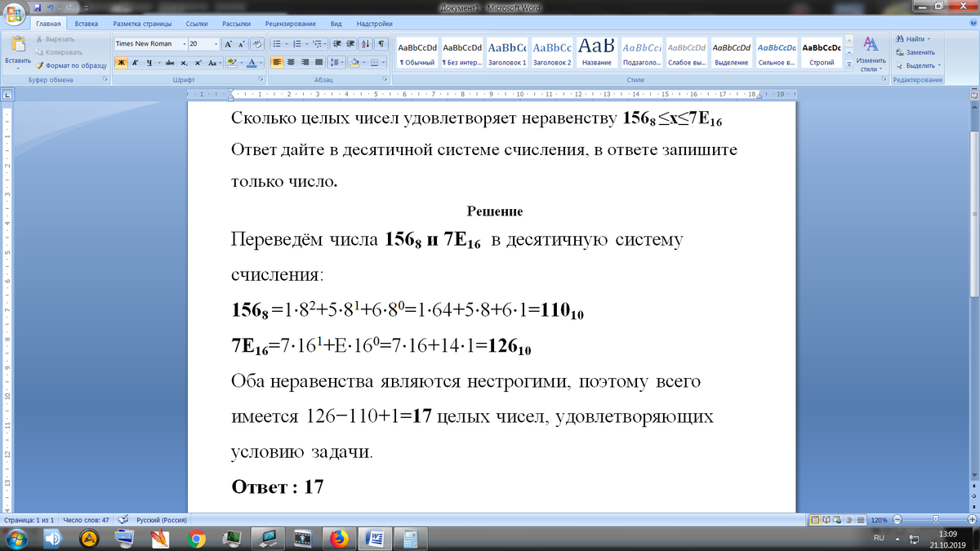This screenshot has width=980, height=551.
Task: Apply strikethrough formatting to selected text
Action: click(x=170, y=63)
